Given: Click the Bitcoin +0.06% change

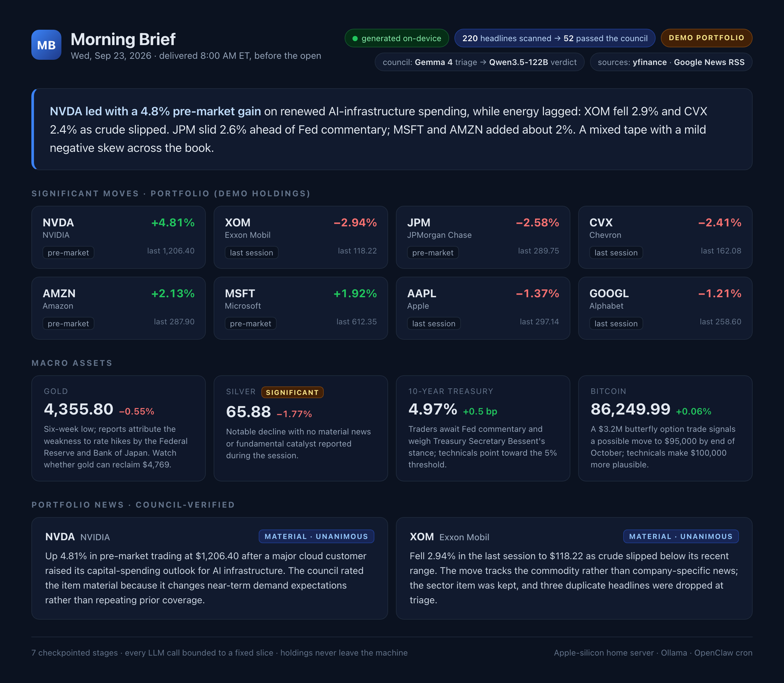Looking at the screenshot, I should [693, 412].
